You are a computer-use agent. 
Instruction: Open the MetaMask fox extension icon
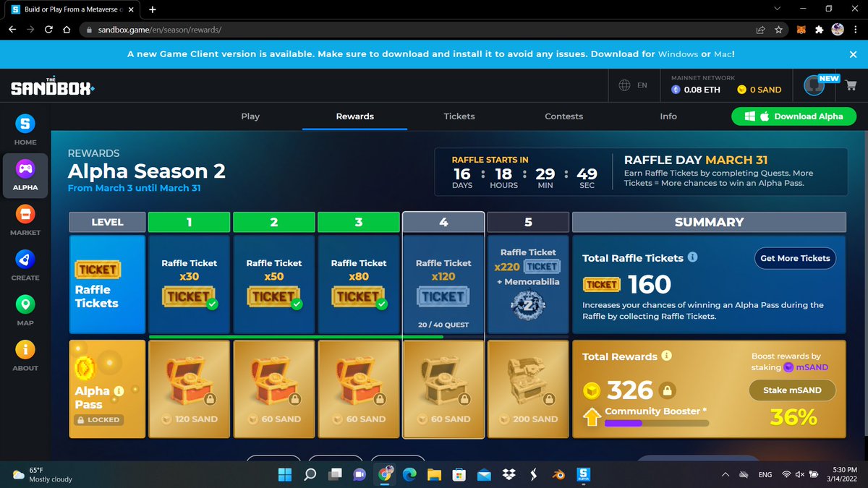(x=801, y=30)
